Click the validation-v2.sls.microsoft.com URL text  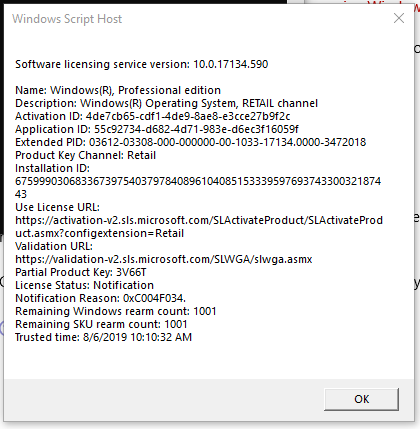tap(164, 259)
